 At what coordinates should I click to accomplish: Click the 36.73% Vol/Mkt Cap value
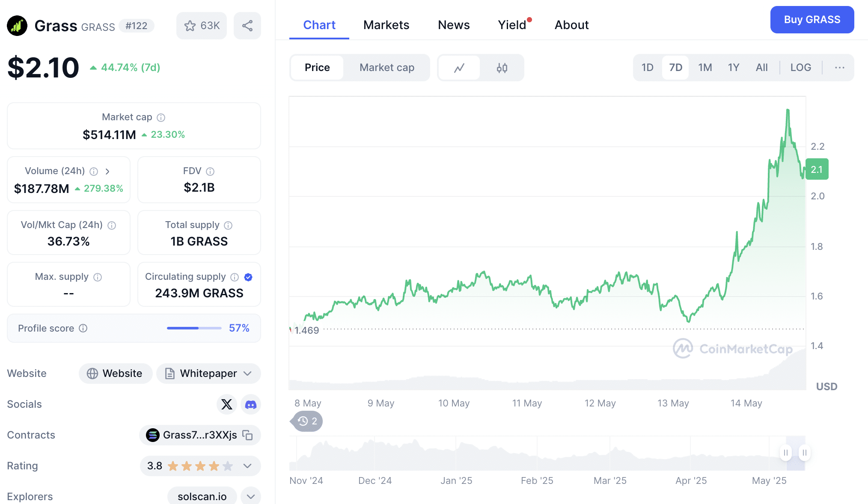(68, 242)
